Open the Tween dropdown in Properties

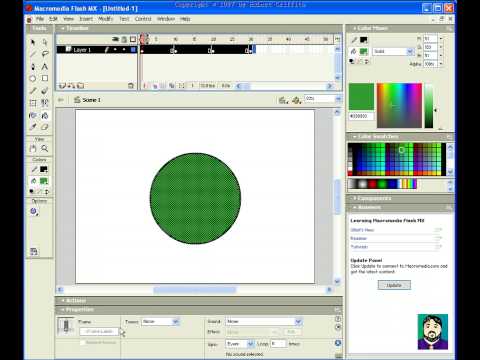coord(161,322)
